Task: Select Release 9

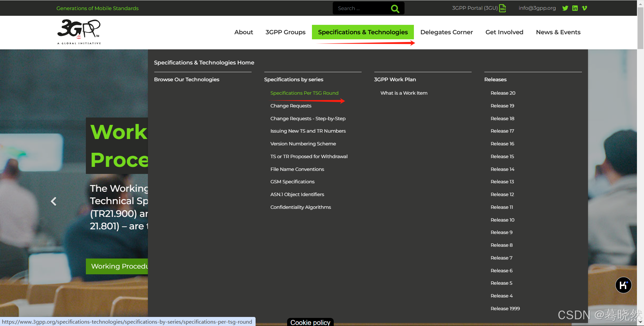Action: pyautogui.click(x=501, y=232)
